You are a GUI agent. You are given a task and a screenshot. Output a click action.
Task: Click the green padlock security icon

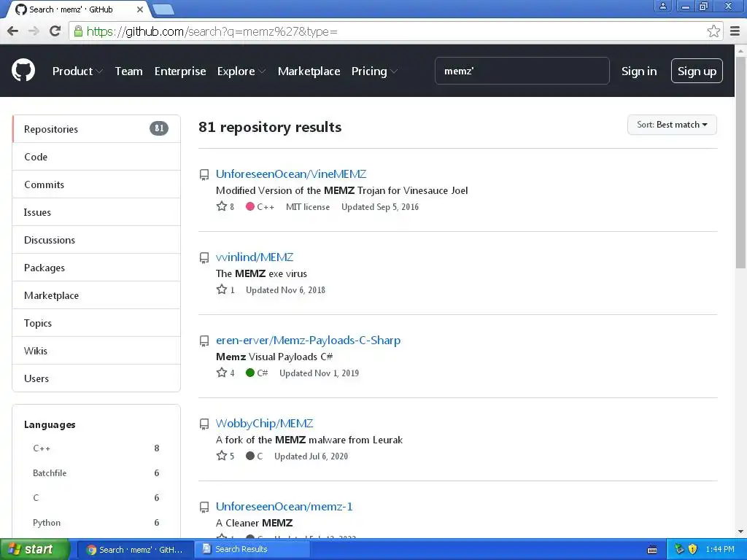pos(78,31)
